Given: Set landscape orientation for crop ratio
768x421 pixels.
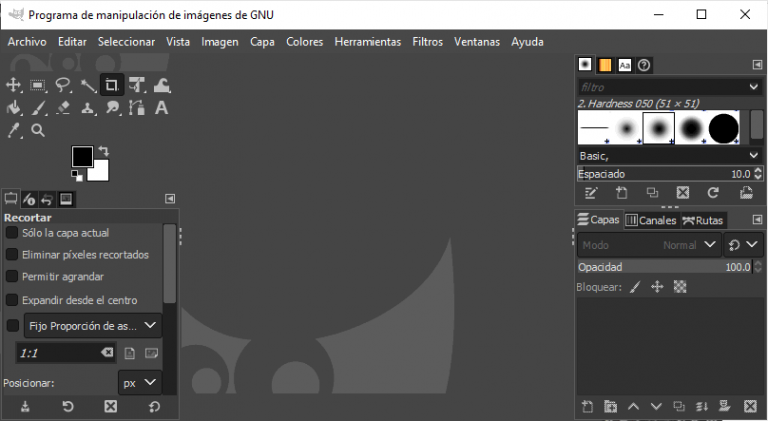Looking at the screenshot, I should (151, 353).
